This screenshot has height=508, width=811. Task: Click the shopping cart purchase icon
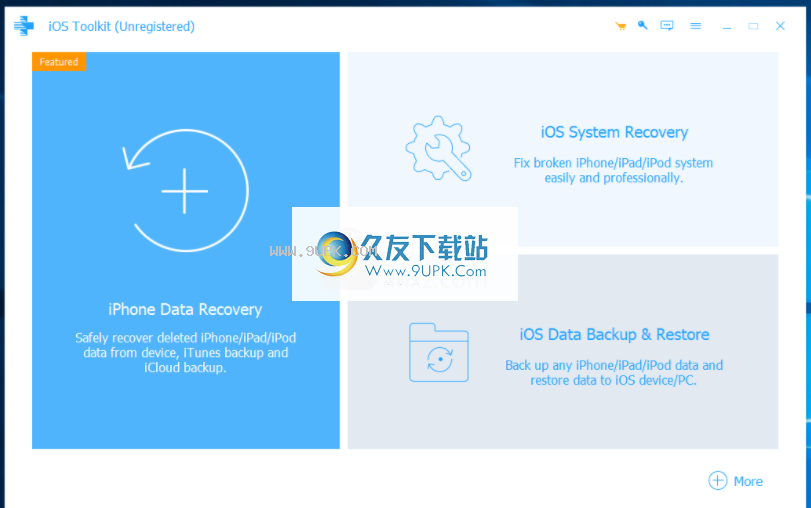(x=621, y=26)
